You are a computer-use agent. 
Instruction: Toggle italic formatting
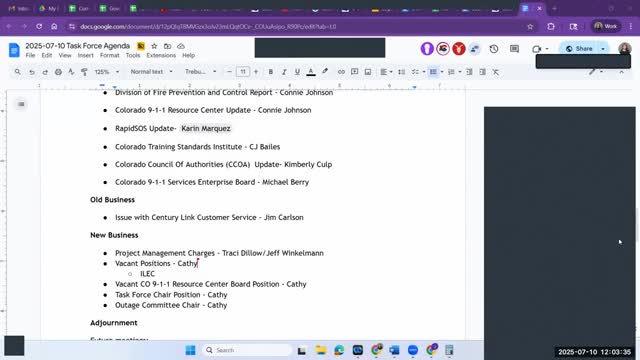coord(284,72)
